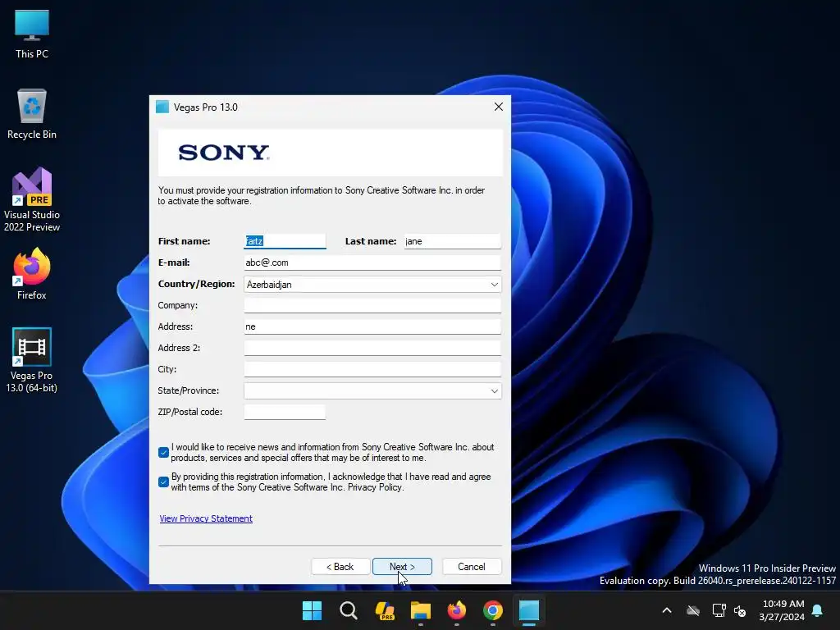Screen dimensions: 840x630
Task: Select Vegas Pro 13.0 (64-bit) desktop shortcut
Action: pos(32,360)
